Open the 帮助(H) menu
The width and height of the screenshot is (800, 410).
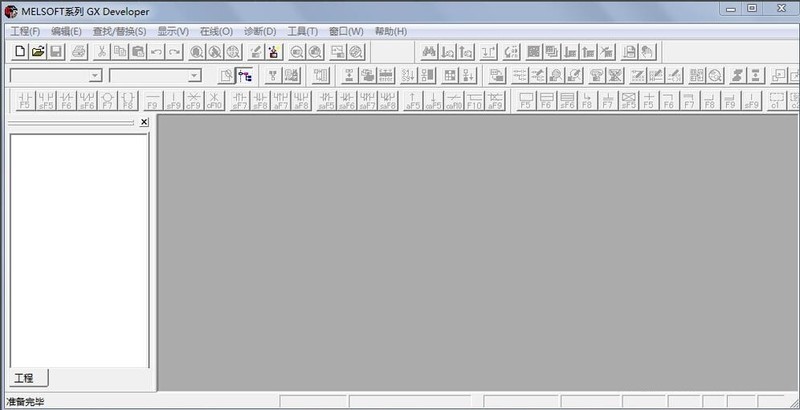click(391, 32)
